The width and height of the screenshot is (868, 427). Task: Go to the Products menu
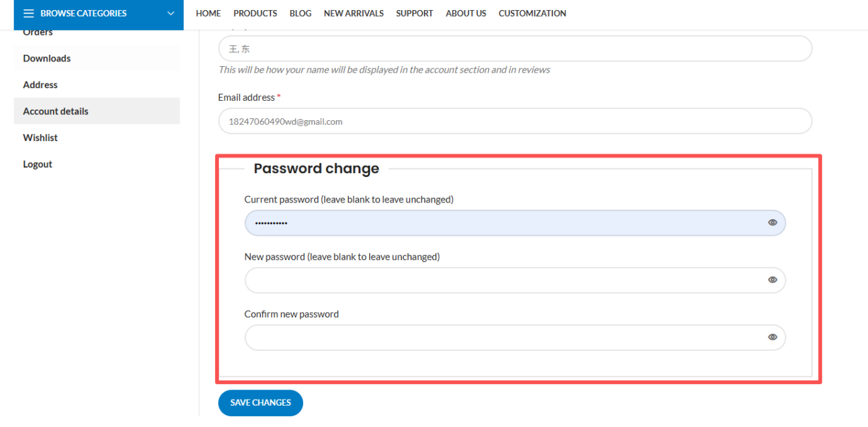(255, 13)
